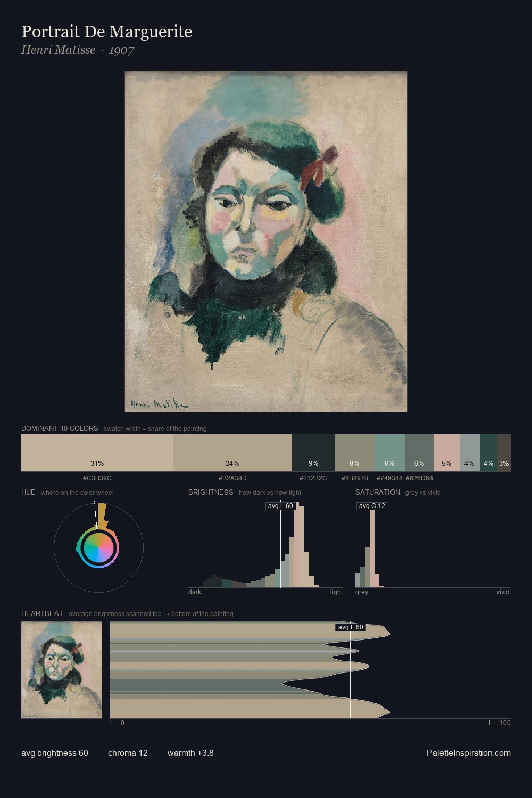Click the 31% swatch #C3B39C

click(97, 453)
